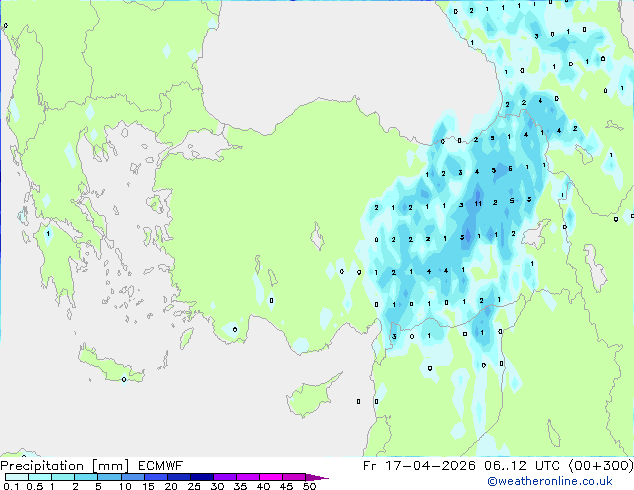Viewport: 634px width, 490px height.
Task: Click legend tick label '40'
Action: [x=263, y=486]
